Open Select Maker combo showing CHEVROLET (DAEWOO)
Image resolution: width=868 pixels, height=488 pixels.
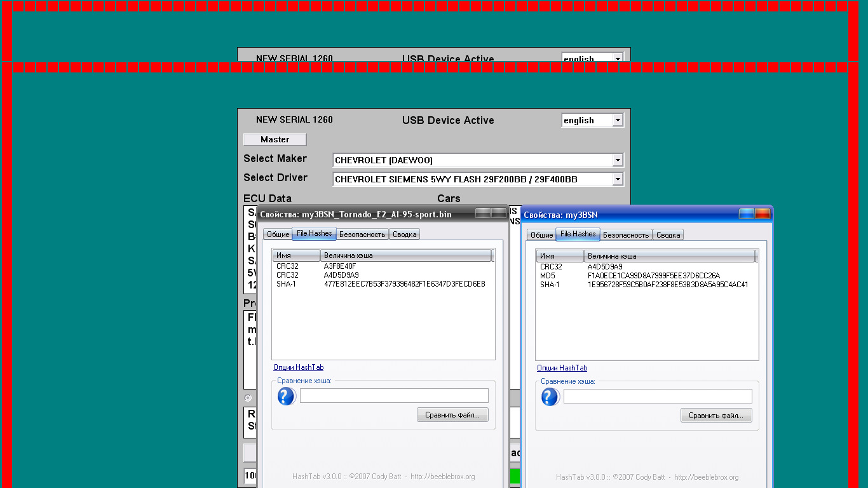478,160
